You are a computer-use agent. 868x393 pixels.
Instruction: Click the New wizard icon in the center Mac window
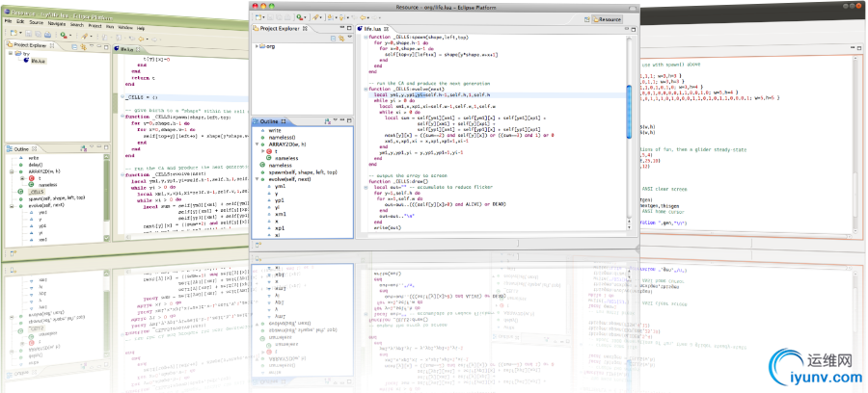point(258,17)
